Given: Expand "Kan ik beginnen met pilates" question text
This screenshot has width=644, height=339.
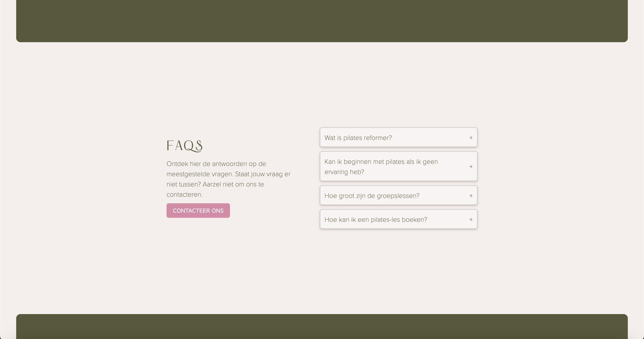Looking at the screenshot, I should (x=381, y=162).
